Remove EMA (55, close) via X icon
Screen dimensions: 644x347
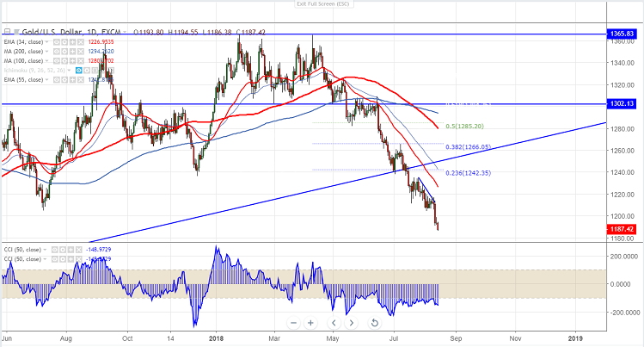(81, 80)
